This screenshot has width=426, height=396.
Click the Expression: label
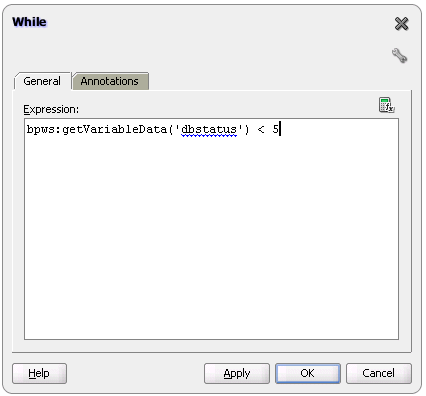click(x=51, y=109)
